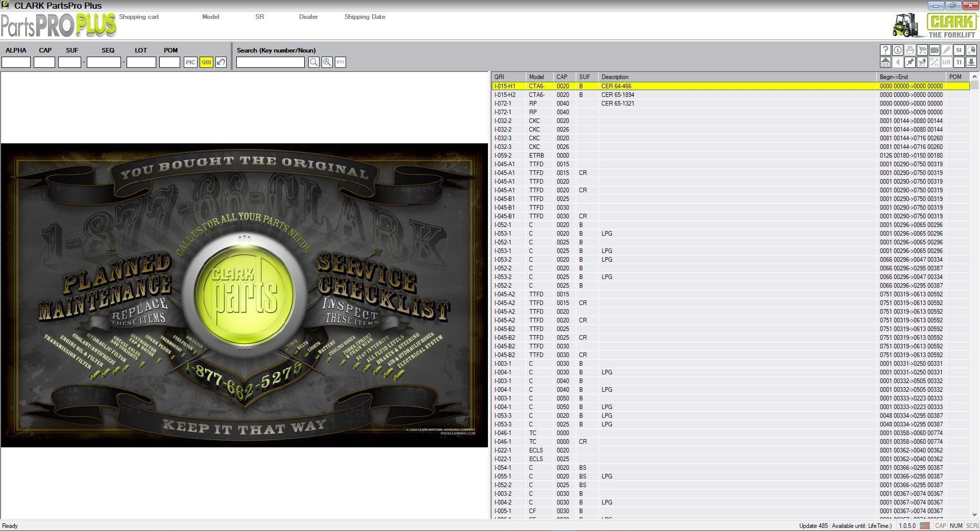Toggle the PIC mode button

click(x=190, y=62)
